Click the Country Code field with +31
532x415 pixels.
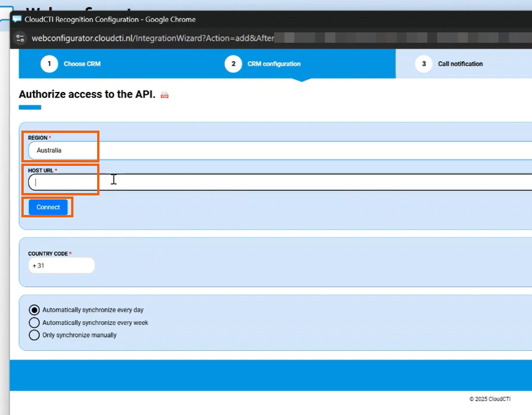[61, 266]
